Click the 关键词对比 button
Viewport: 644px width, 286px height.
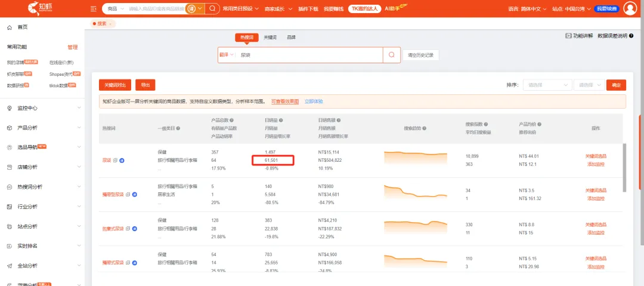[x=115, y=85]
